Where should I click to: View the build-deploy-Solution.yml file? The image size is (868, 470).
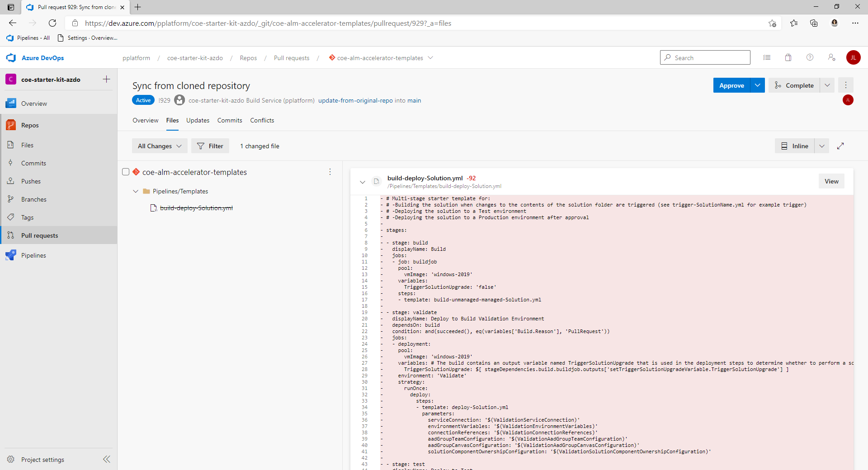point(831,181)
